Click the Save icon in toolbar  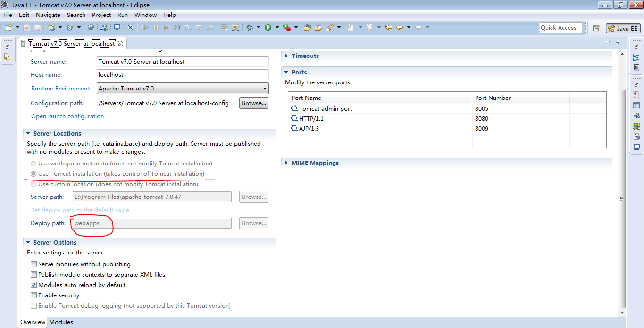click(x=27, y=27)
